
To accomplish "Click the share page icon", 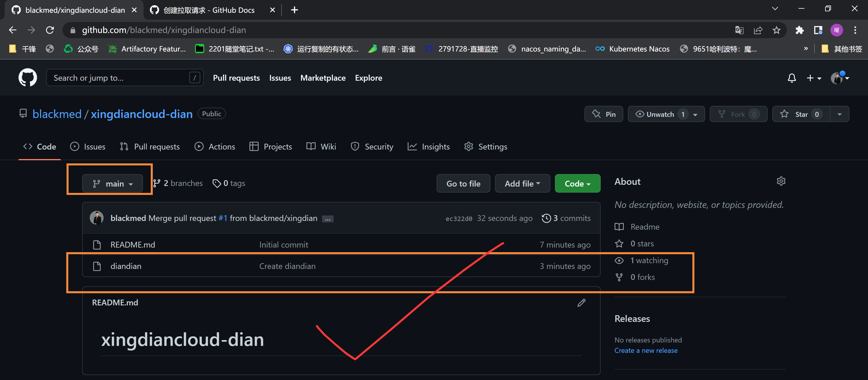I will pos(758,30).
